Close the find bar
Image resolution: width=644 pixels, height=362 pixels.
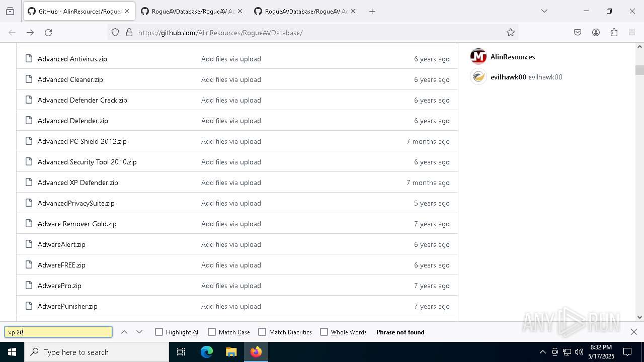coord(634,332)
